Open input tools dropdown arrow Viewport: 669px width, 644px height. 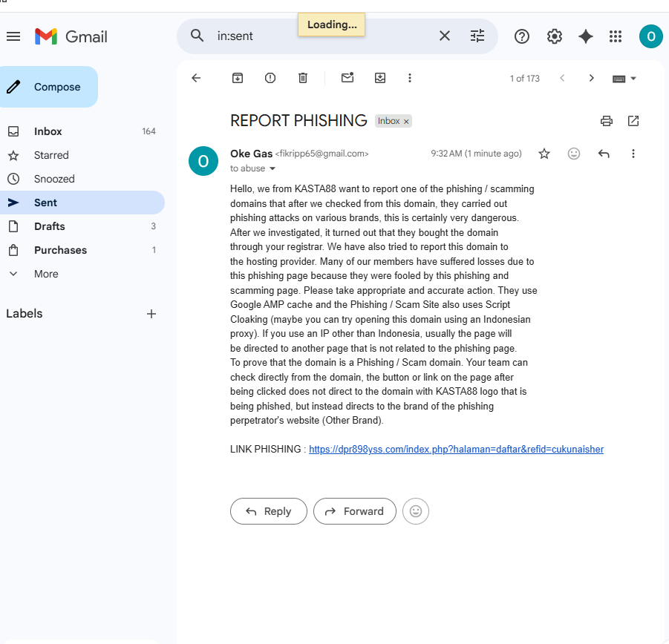[633, 79]
